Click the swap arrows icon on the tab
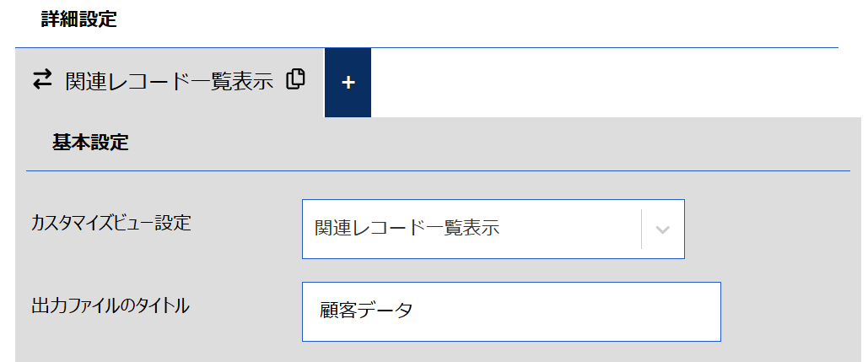 (42, 79)
